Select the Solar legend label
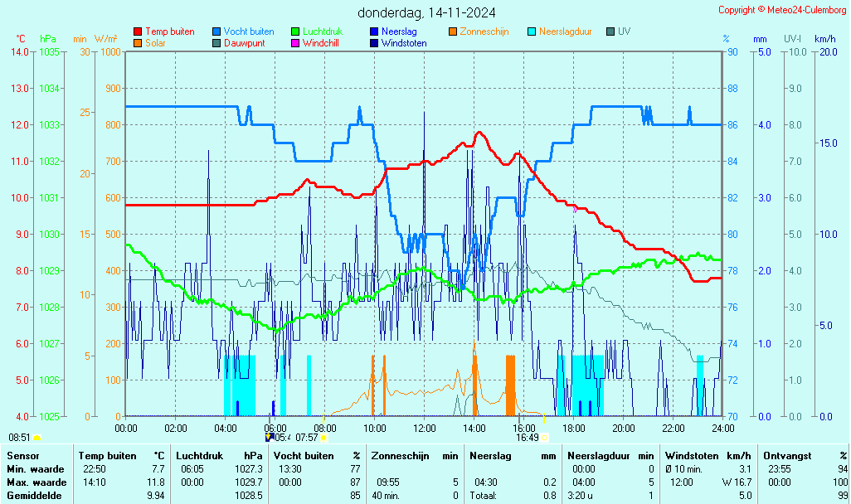This screenshot has width=851, height=504. pos(155,43)
